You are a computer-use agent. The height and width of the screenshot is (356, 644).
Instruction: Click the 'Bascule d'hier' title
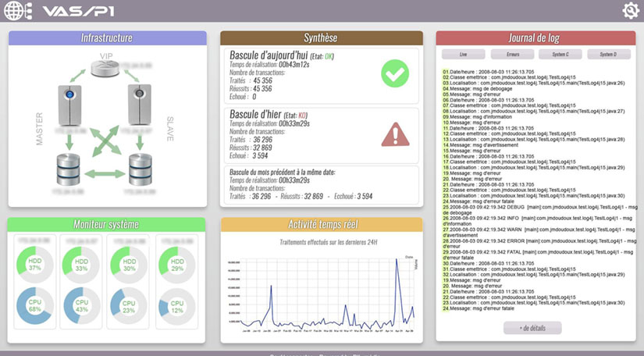(255, 114)
